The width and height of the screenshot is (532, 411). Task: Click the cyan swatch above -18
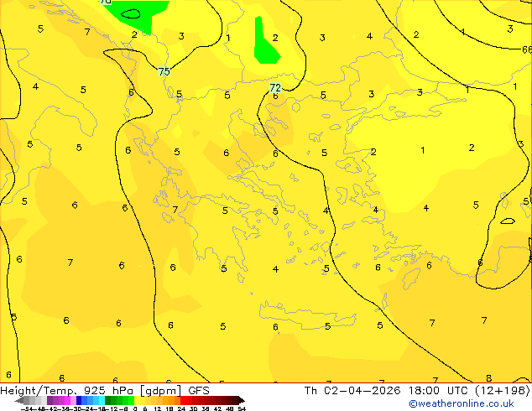pos(102,400)
